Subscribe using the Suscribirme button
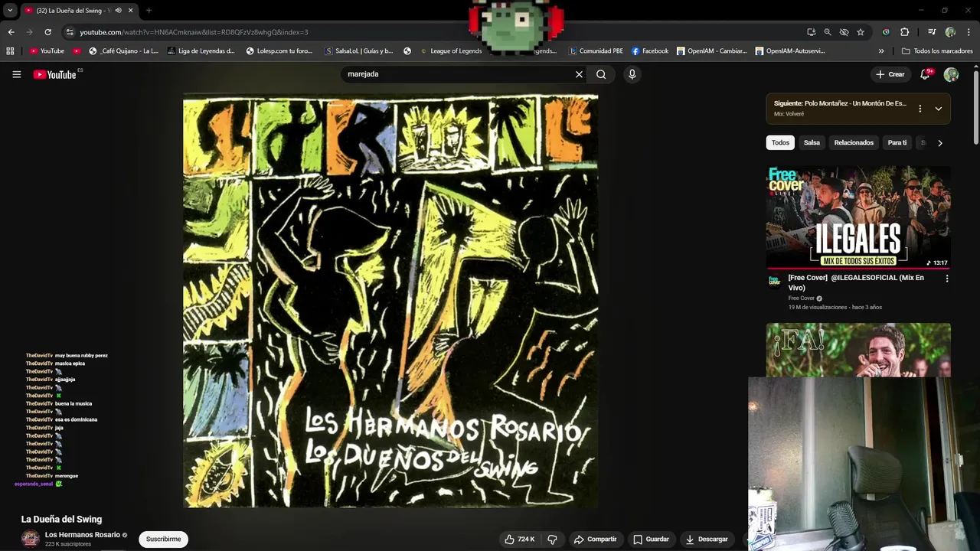The image size is (980, 551). pos(163,539)
